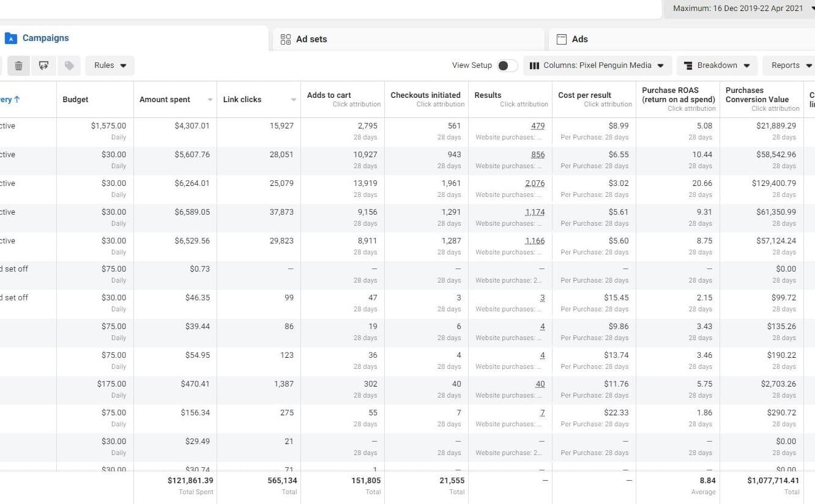Viewport: 815px width, 504px height.
Task: Open the 479 results link
Action: (x=538, y=126)
